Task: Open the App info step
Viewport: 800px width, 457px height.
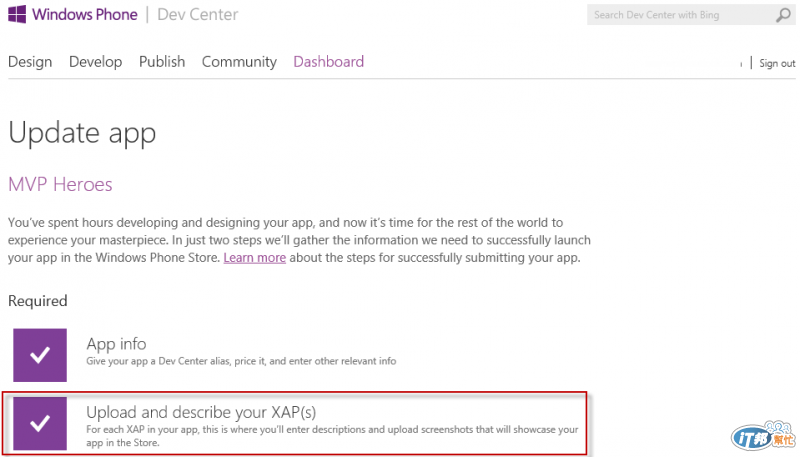Action: point(116,344)
